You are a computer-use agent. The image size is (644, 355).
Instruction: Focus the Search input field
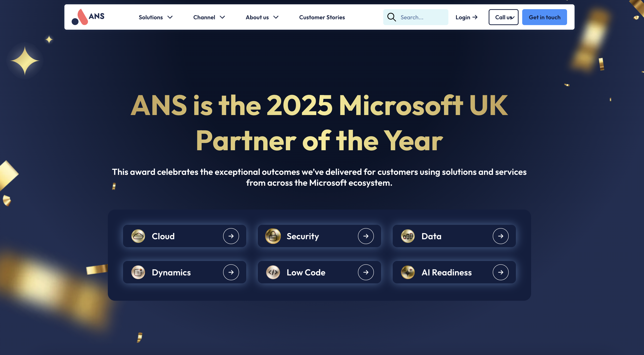[x=423, y=17]
